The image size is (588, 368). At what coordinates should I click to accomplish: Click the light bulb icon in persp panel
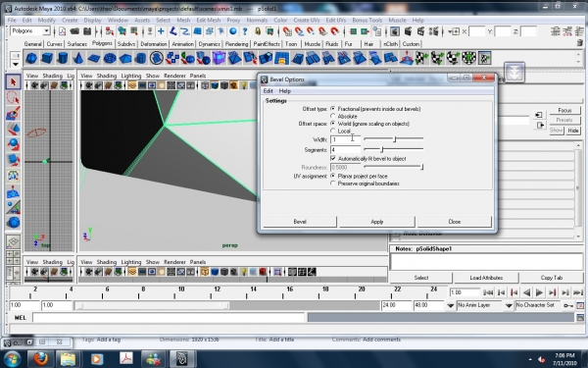pyautogui.click(x=244, y=85)
